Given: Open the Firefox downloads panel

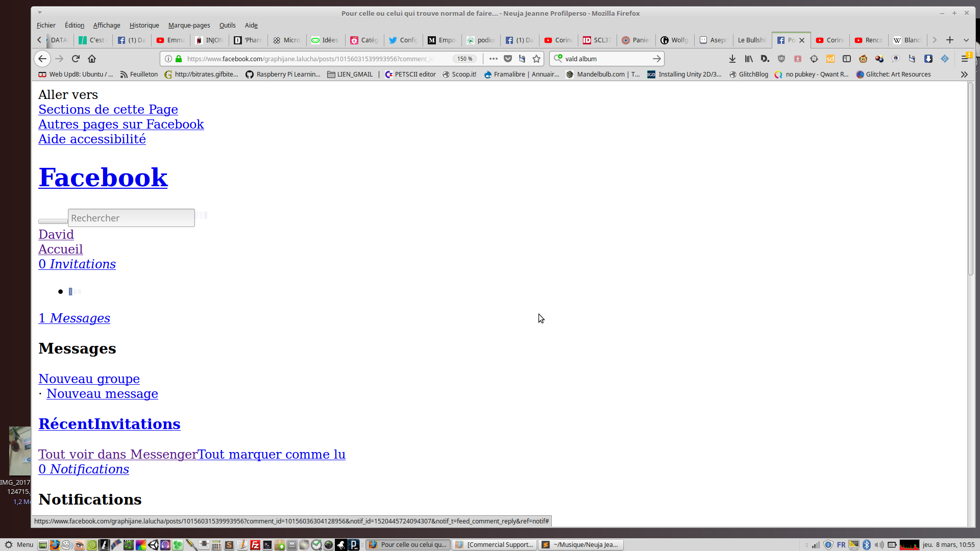Looking at the screenshot, I should point(732,59).
